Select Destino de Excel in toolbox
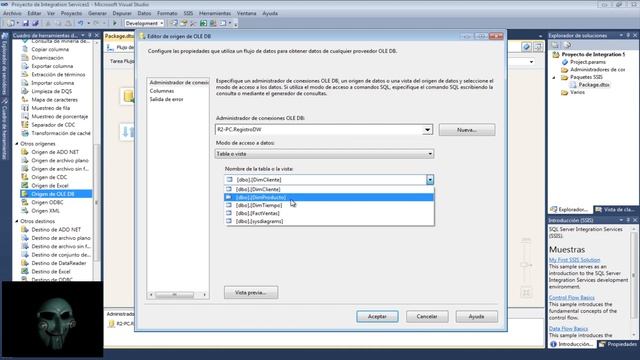Screen dimensions: 640x360 pos(51,271)
